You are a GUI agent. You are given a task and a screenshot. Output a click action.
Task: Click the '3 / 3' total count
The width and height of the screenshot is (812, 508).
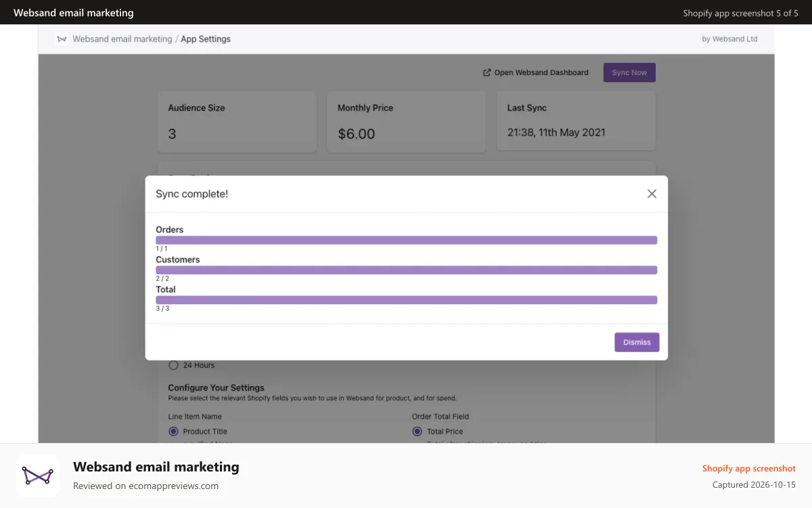[162, 308]
